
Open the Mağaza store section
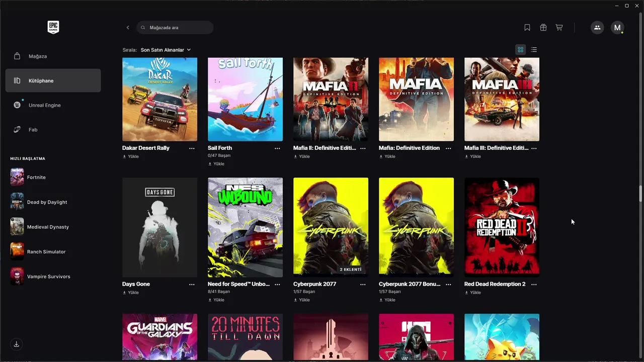(53, 56)
